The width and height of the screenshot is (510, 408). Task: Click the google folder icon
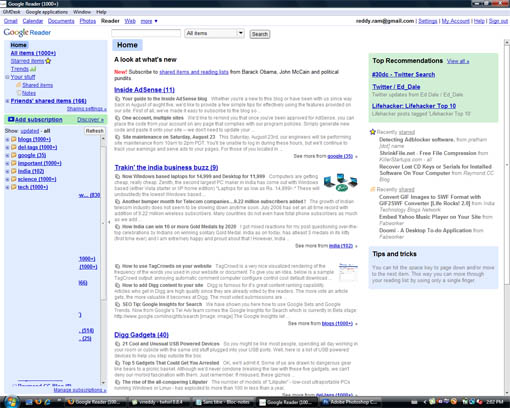click(14, 155)
